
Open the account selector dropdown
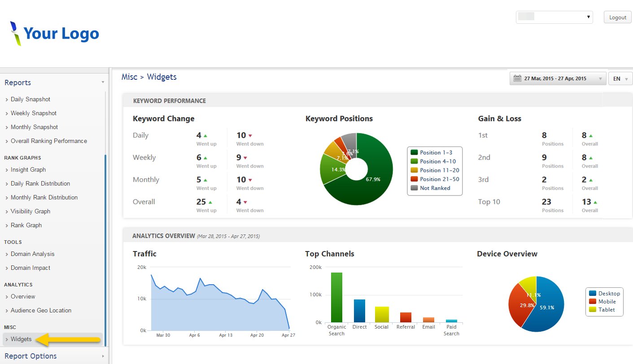pyautogui.click(x=554, y=17)
